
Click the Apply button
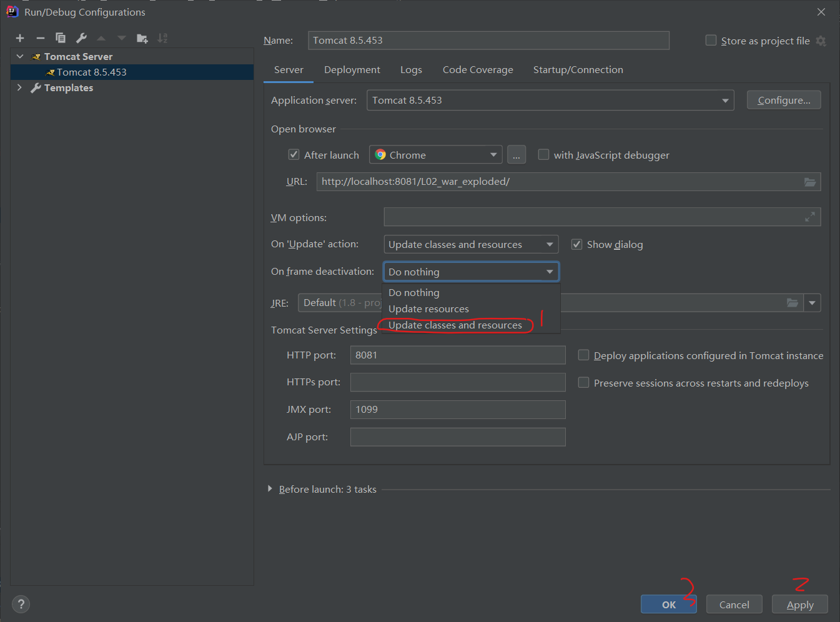(x=800, y=605)
